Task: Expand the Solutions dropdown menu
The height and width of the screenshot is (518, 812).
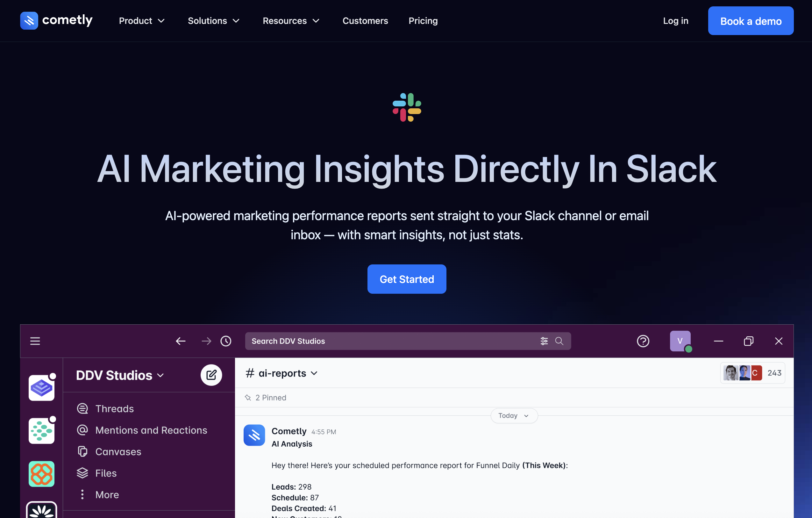Action: 213,21
